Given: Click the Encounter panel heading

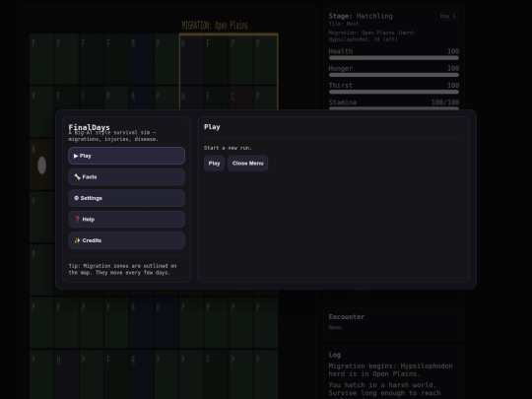Looking at the screenshot, I should pos(347,317).
